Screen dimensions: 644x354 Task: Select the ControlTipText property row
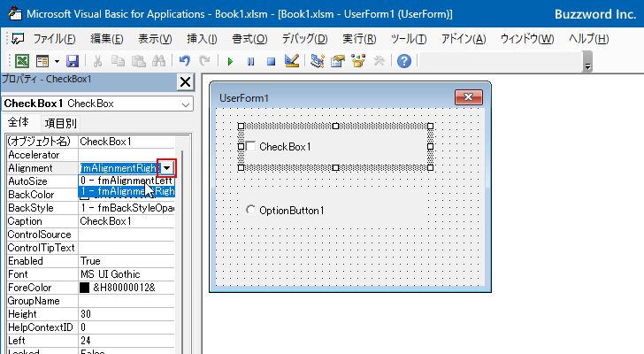[x=91, y=248]
